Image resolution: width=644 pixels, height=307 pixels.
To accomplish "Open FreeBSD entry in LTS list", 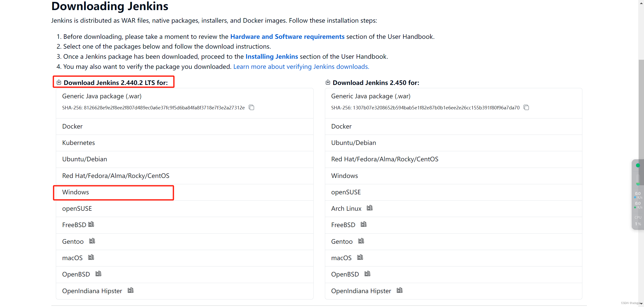I will 185,225.
